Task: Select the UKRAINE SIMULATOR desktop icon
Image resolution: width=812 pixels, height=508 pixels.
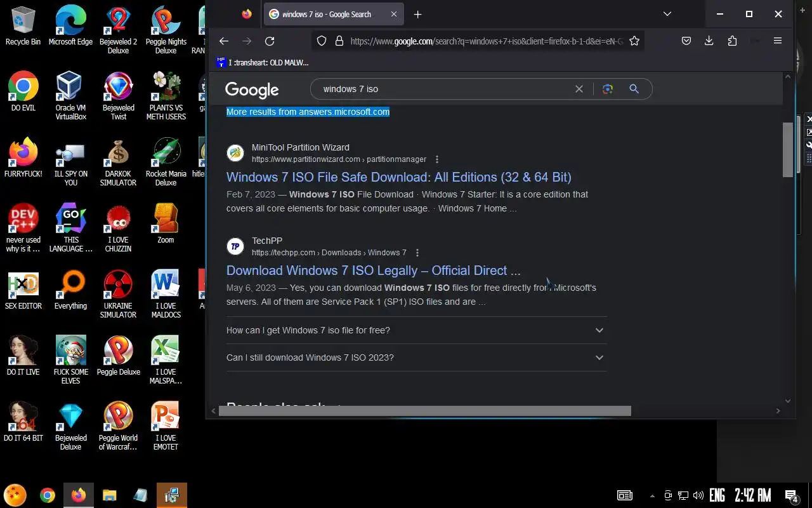Action: 118,294
